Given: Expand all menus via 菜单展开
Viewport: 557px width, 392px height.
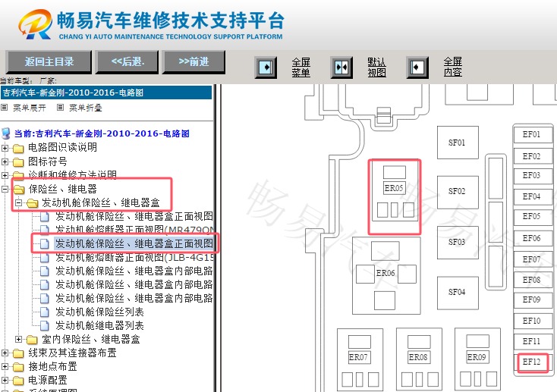Looking at the screenshot, I should click(30, 108).
